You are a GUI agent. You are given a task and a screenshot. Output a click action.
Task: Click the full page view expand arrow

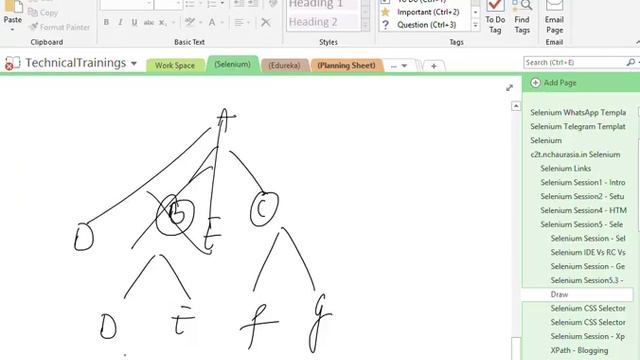(x=509, y=88)
